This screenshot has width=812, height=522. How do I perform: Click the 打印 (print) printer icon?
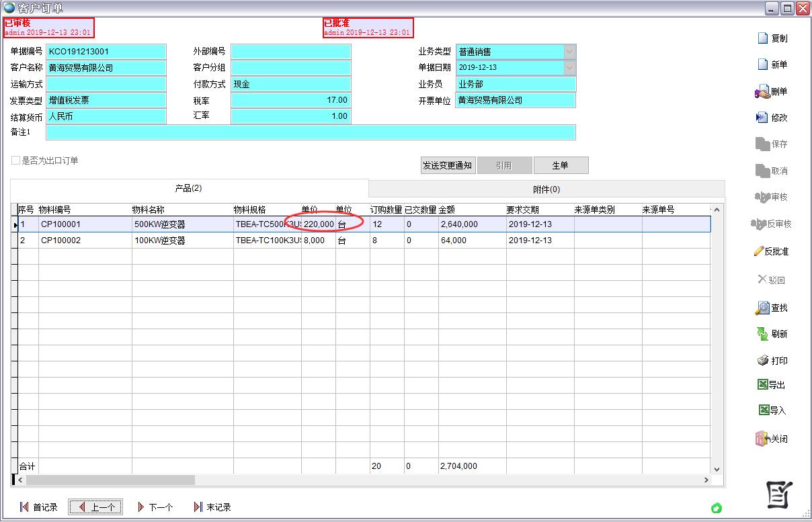point(763,361)
